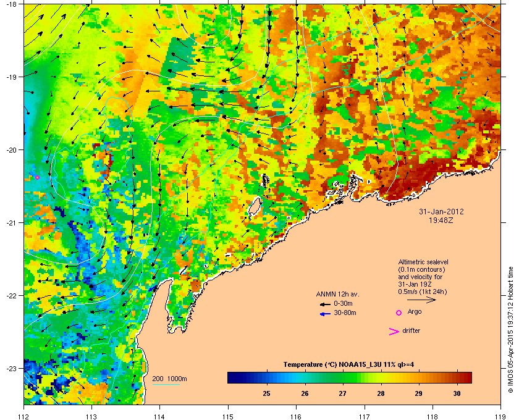Click the blue 30-80m arrow in the legend

[x=325, y=314]
